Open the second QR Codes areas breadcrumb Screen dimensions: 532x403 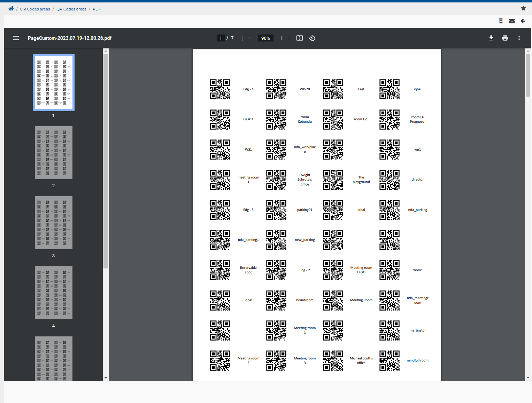tap(71, 9)
